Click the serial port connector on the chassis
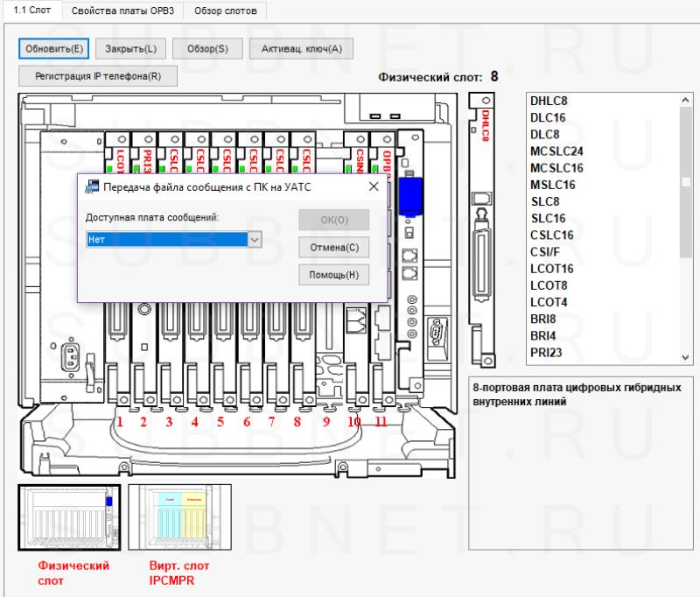 click(435, 331)
